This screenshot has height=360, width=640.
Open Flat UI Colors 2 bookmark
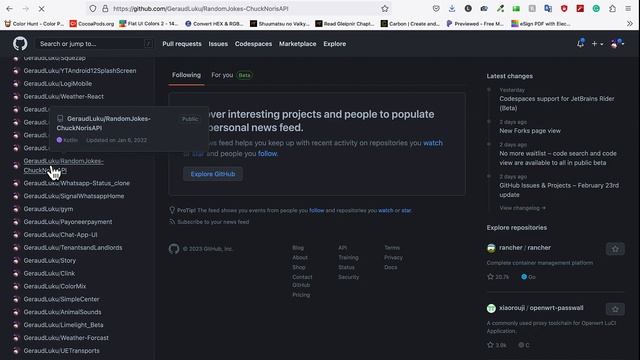[x=149, y=24]
